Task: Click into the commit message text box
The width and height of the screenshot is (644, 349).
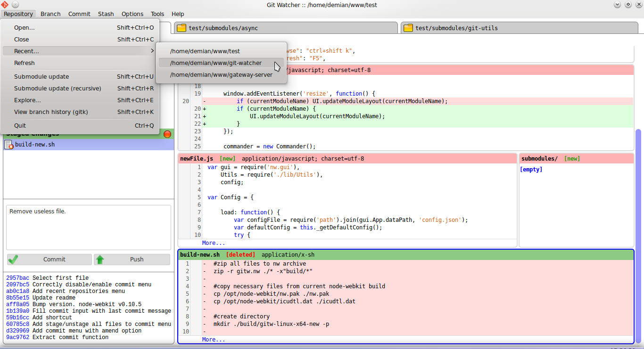Action: point(88,227)
